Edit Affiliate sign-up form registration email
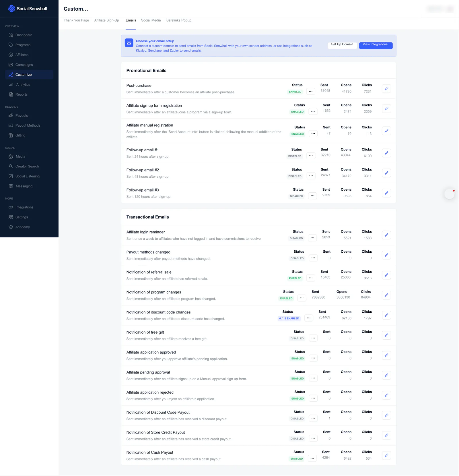Image resolution: width=459 pixels, height=476 pixels. tap(386, 109)
